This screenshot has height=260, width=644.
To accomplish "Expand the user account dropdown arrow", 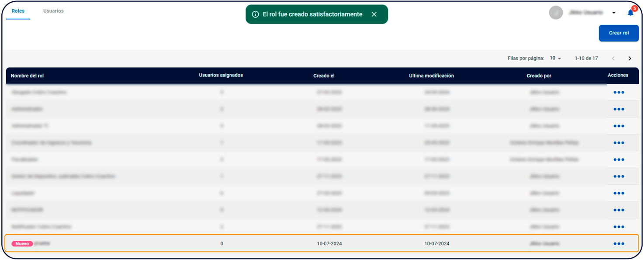I will pos(614,13).
